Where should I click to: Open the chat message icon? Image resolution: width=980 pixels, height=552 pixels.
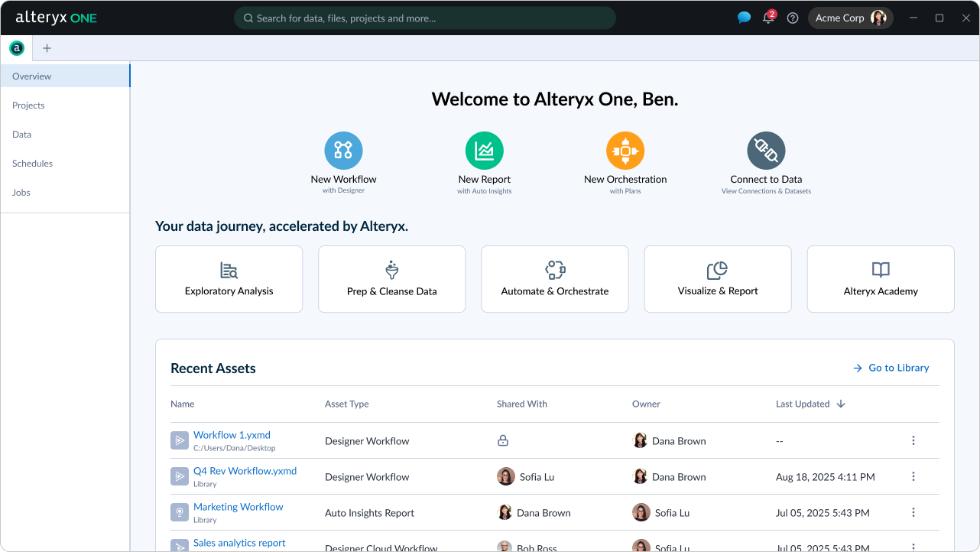744,18
